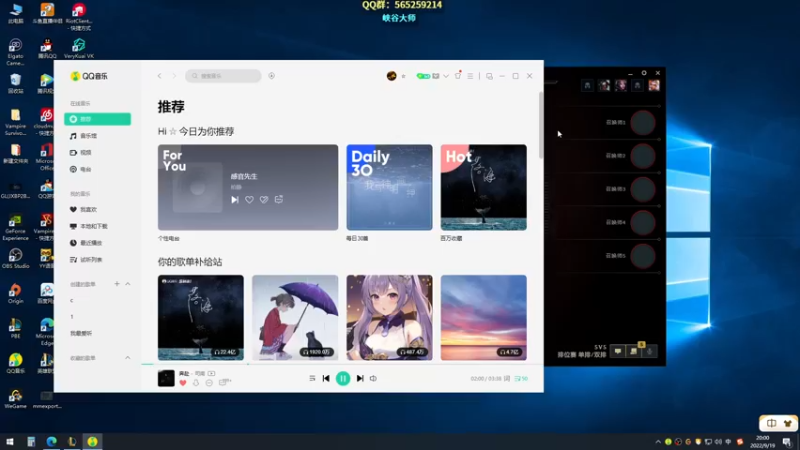Collapse the collected playlists section
This screenshot has height=450, width=800.
[128, 358]
